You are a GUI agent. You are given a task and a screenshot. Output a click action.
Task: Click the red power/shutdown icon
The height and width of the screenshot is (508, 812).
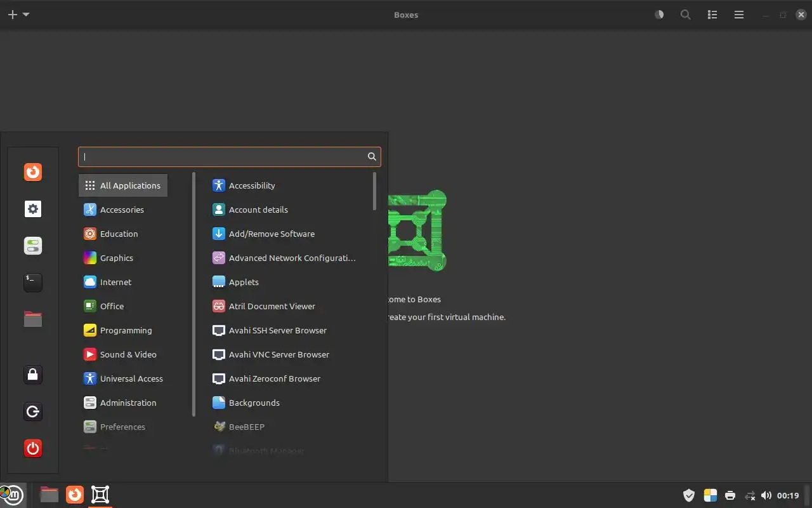[33, 448]
